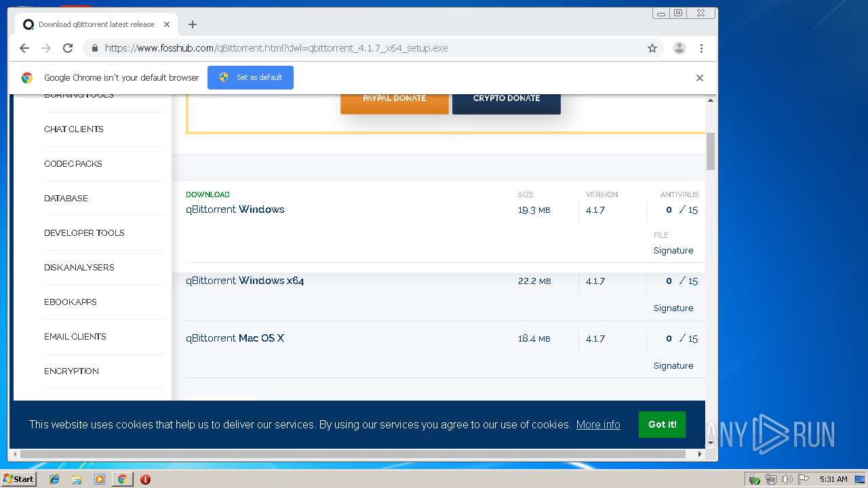The height and width of the screenshot is (488, 868).
Task: Click the 22.2 MB size value
Action: click(534, 281)
